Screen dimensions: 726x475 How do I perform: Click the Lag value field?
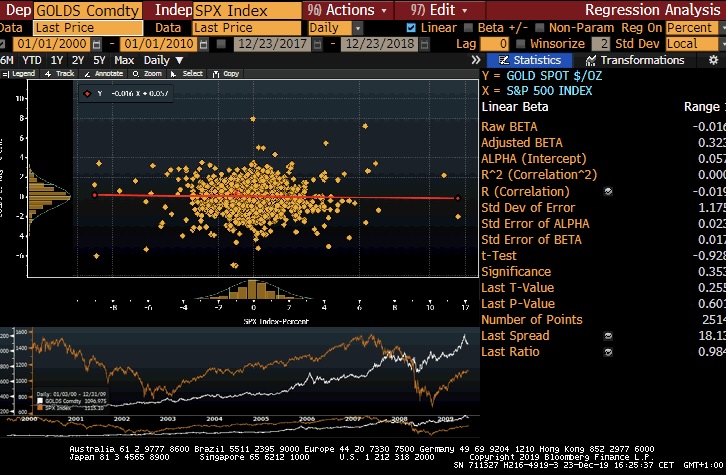494,44
